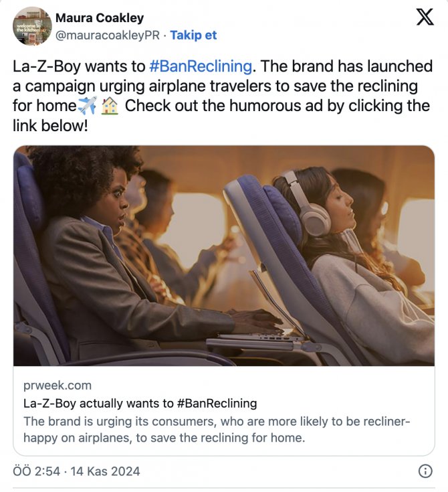448x492 pixels.
Task: Open the Maura Coakley display name
Action: tap(99, 18)
